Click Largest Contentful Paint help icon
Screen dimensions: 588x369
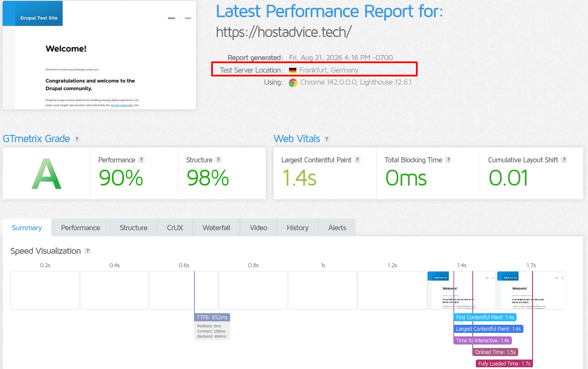tap(357, 160)
